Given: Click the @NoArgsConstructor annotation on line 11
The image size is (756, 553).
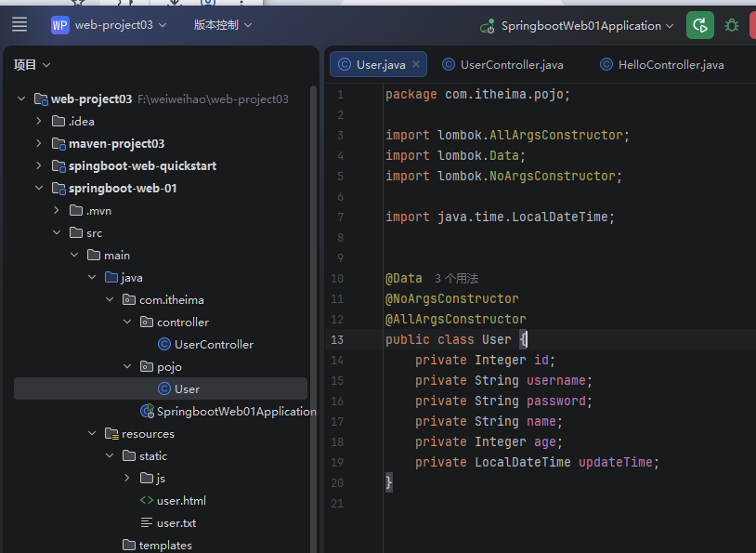Looking at the screenshot, I should 451,298.
